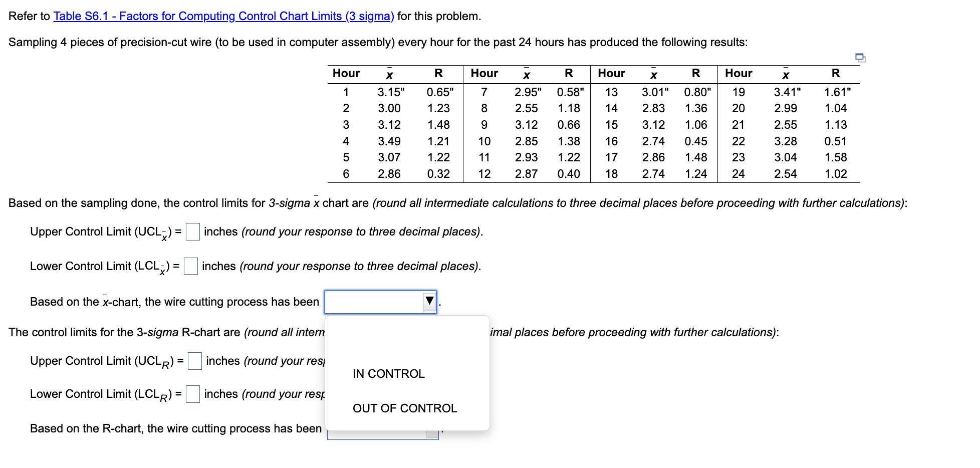
Task: Click the R value 0.32 for hour 6
Action: point(438,174)
